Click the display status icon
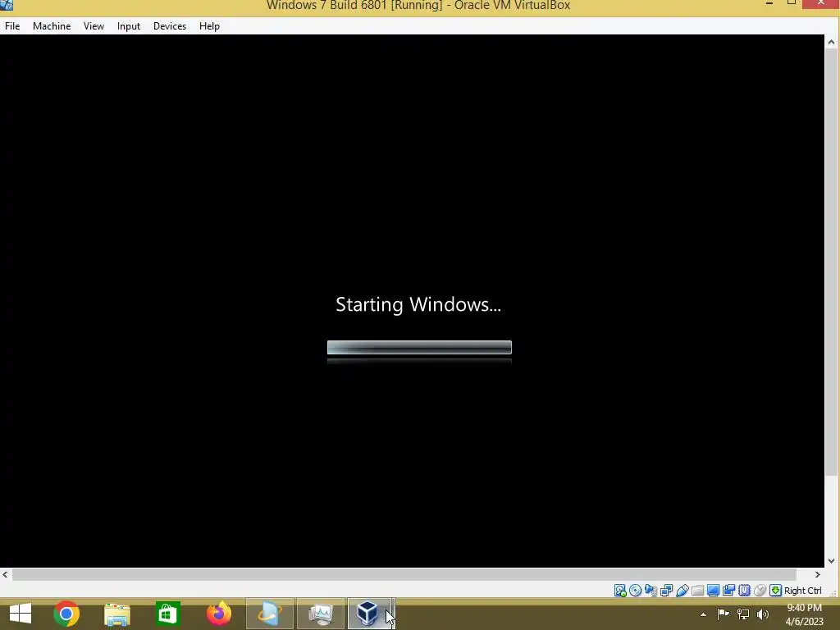The height and width of the screenshot is (630, 840). [x=713, y=591]
